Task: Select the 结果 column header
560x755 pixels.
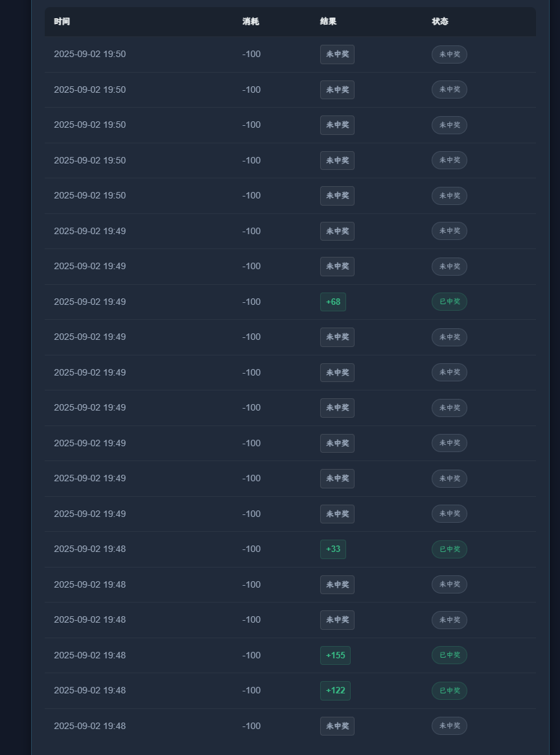Action: pos(328,21)
